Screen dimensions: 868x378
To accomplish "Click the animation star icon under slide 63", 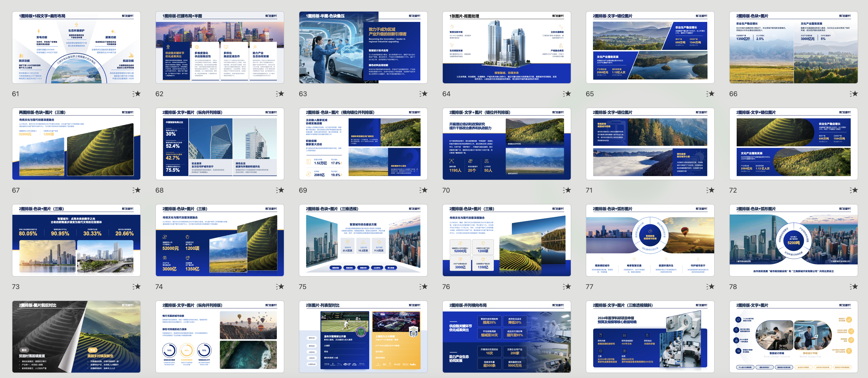I will click(x=424, y=94).
